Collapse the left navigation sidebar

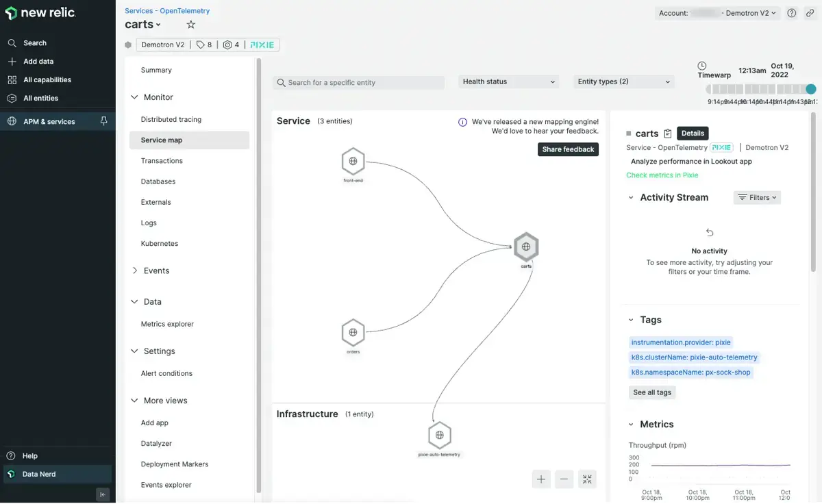[103, 494]
